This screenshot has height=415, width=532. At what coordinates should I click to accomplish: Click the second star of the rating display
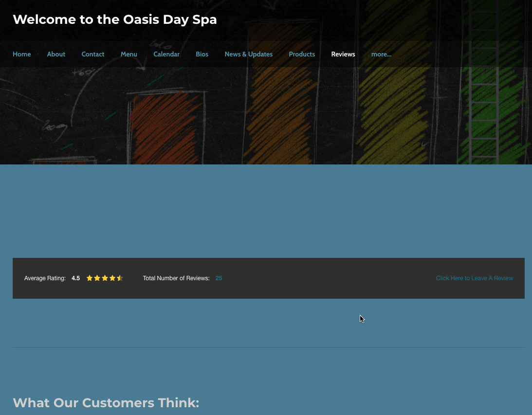click(x=97, y=278)
